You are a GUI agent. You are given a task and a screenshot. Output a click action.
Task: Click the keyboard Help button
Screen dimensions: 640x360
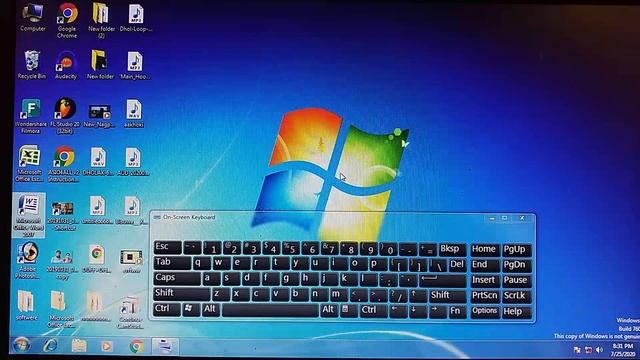coord(516,311)
